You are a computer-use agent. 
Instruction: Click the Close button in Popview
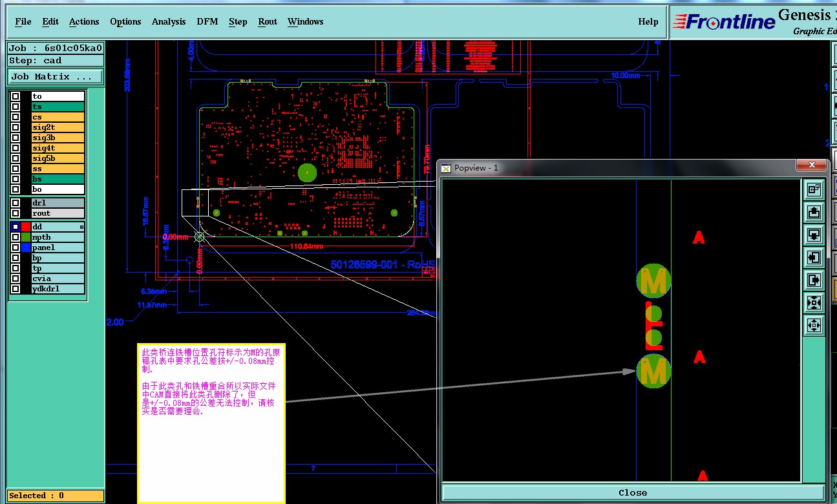[633, 492]
